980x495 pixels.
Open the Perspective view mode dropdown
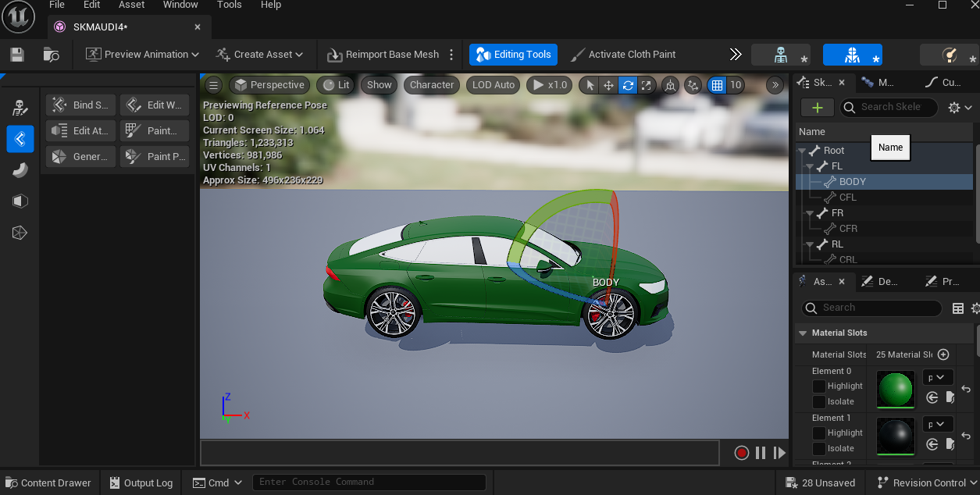(x=269, y=85)
